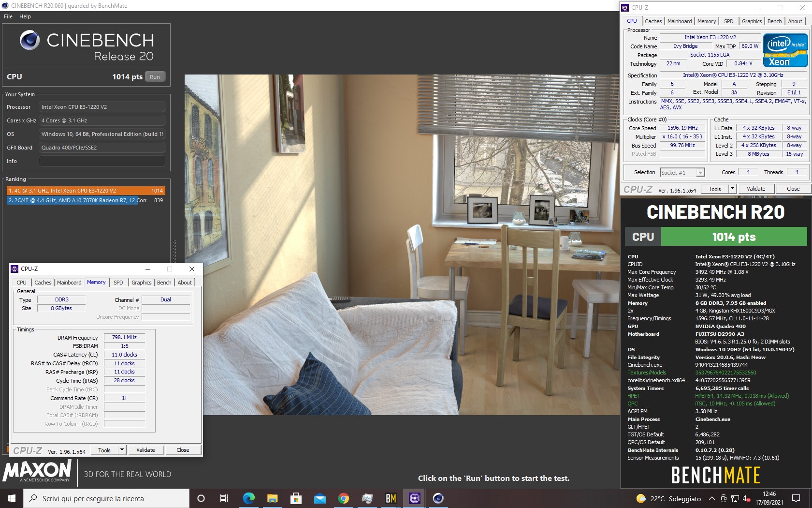Viewport: 812px width, 508px height.
Task: Open Cortana circle icon in taskbar
Action: coord(201,498)
